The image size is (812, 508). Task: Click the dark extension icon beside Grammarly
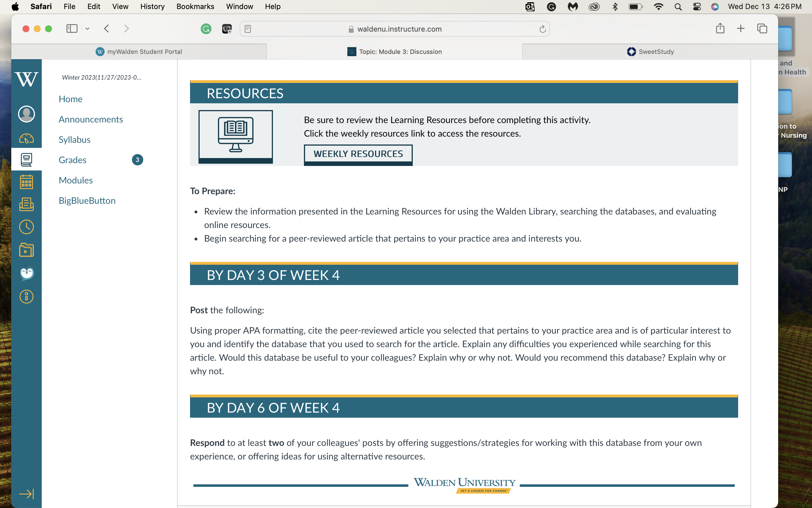(x=227, y=29)
